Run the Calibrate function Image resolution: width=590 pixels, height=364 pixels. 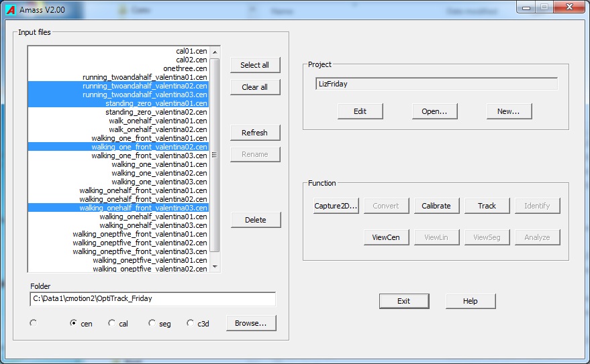436,206
